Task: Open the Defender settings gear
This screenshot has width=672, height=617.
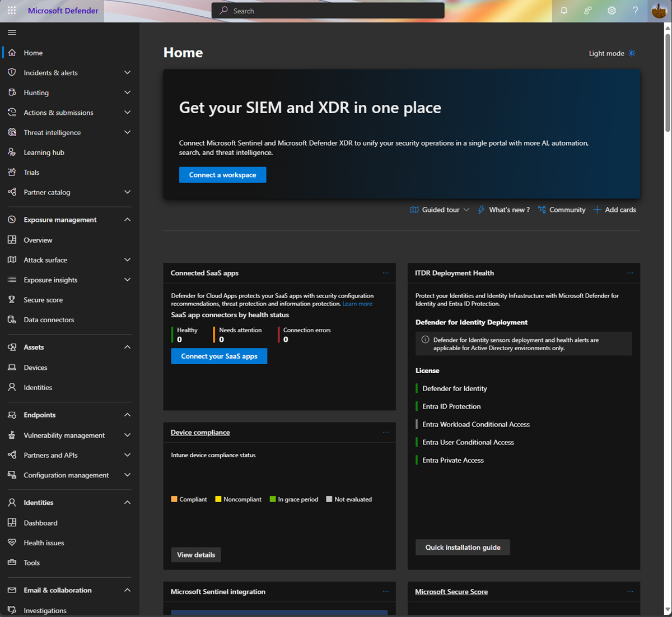Action: tap(612, 10)
